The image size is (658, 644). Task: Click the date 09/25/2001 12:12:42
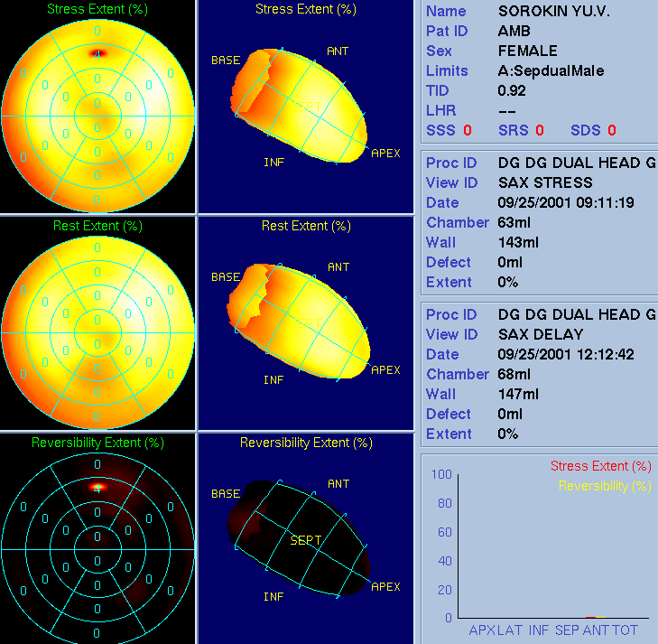[x=566, y=354]
